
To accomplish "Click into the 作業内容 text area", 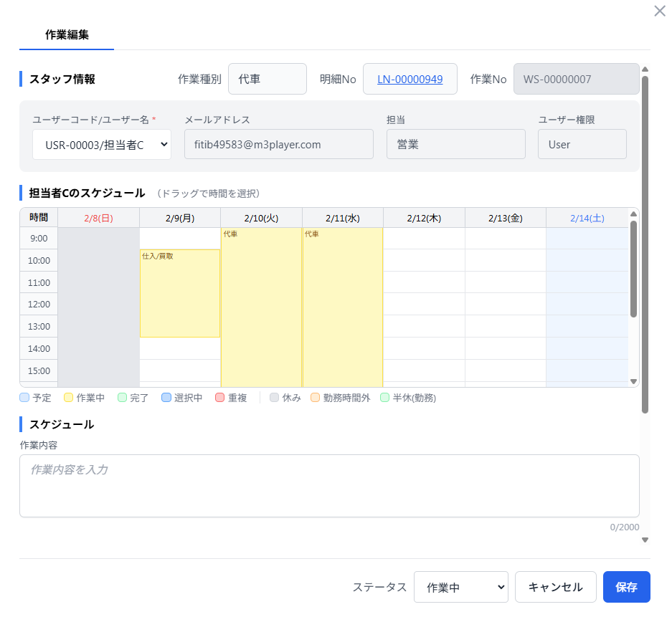I will pos(329,485).
